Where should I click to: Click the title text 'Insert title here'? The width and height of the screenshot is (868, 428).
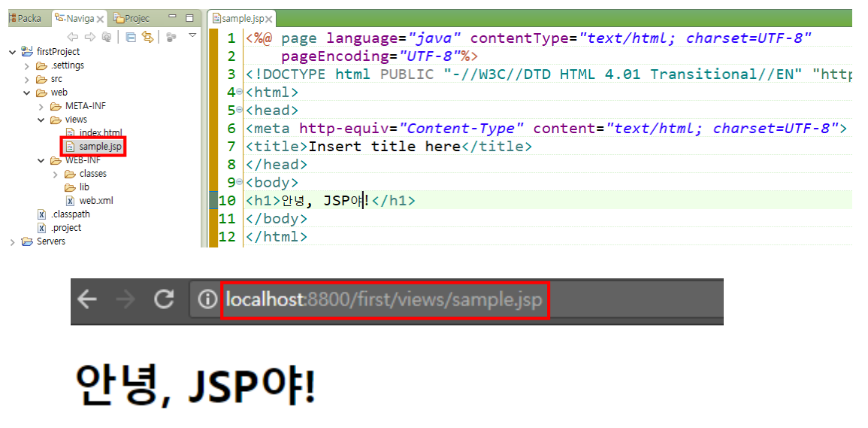pos(384,147)
